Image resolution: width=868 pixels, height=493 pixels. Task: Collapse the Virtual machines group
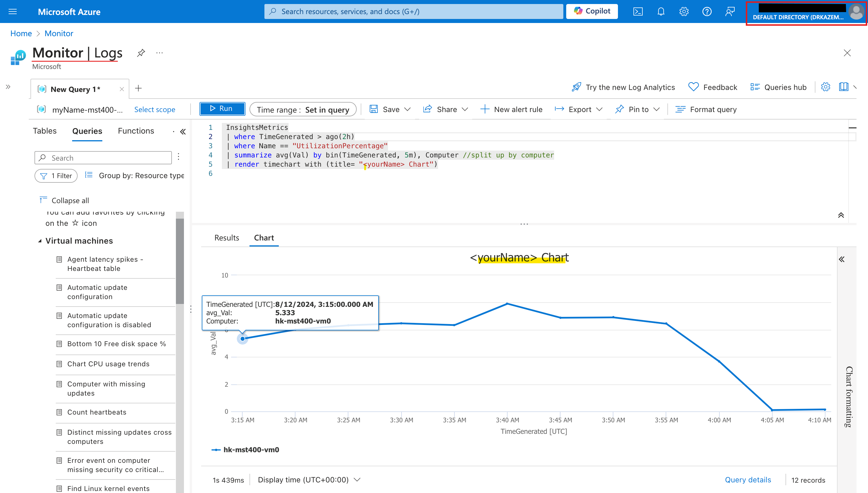tap(40, 241)
